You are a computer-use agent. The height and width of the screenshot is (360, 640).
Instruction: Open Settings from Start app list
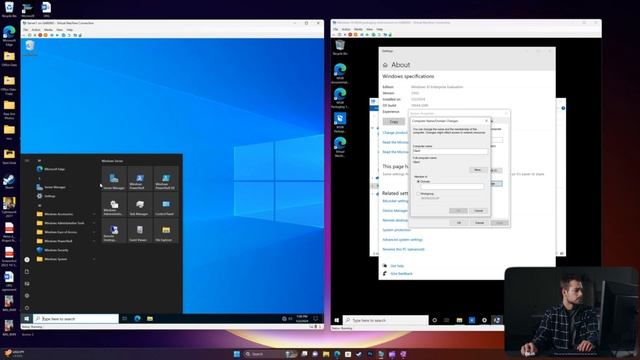point(65,196)
